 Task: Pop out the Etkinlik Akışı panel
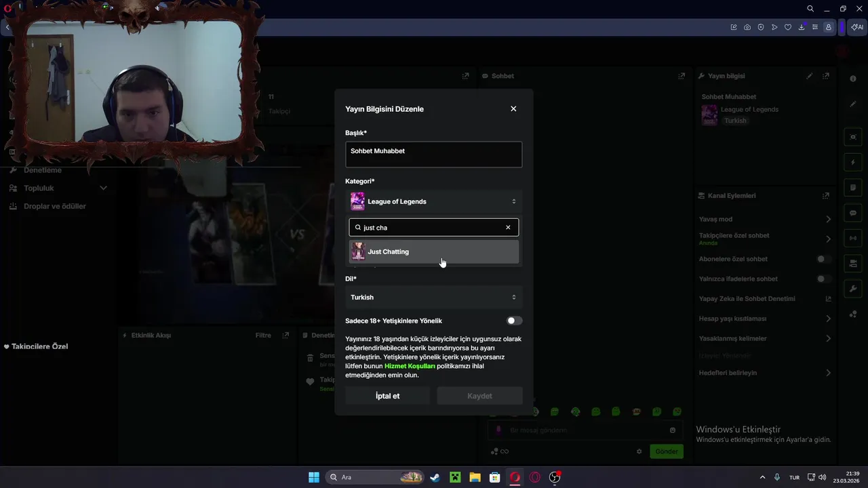click(x=285, y=335)
